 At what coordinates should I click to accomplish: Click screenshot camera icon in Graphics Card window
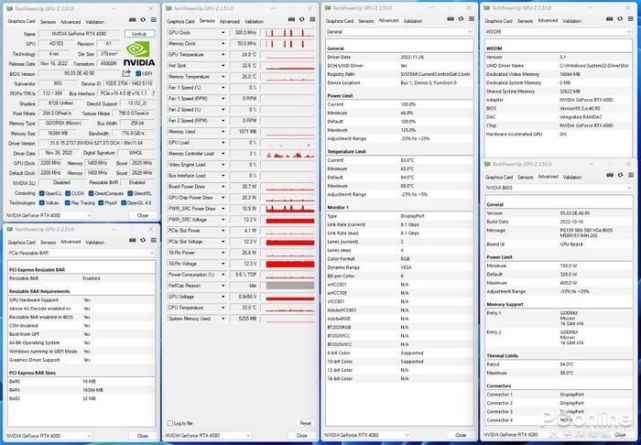[x=132, y=20]
